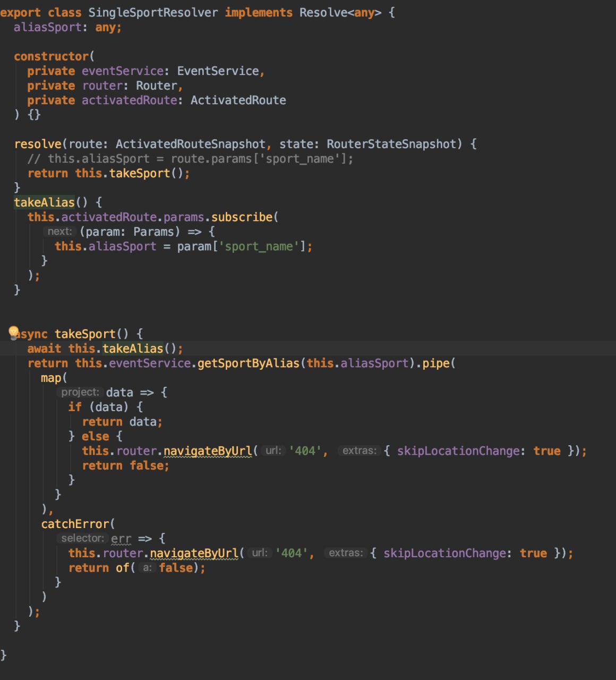Click the '404' string inside the else block
This screenshot has width=616, height=680.
(305, 451)
